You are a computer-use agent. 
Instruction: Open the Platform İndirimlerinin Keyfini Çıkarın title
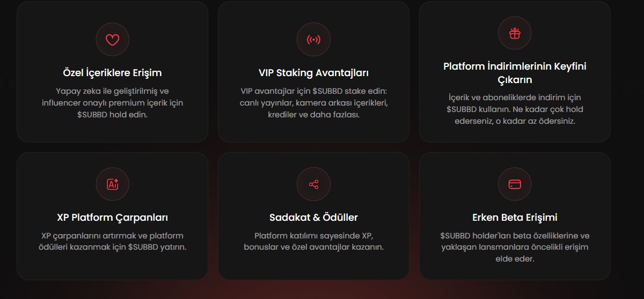pos(515,73)
